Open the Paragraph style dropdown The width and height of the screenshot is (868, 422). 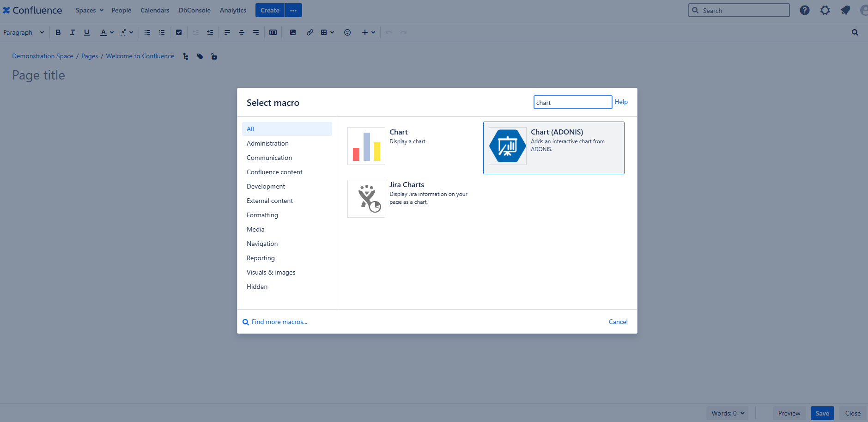[x=23, y=32]
